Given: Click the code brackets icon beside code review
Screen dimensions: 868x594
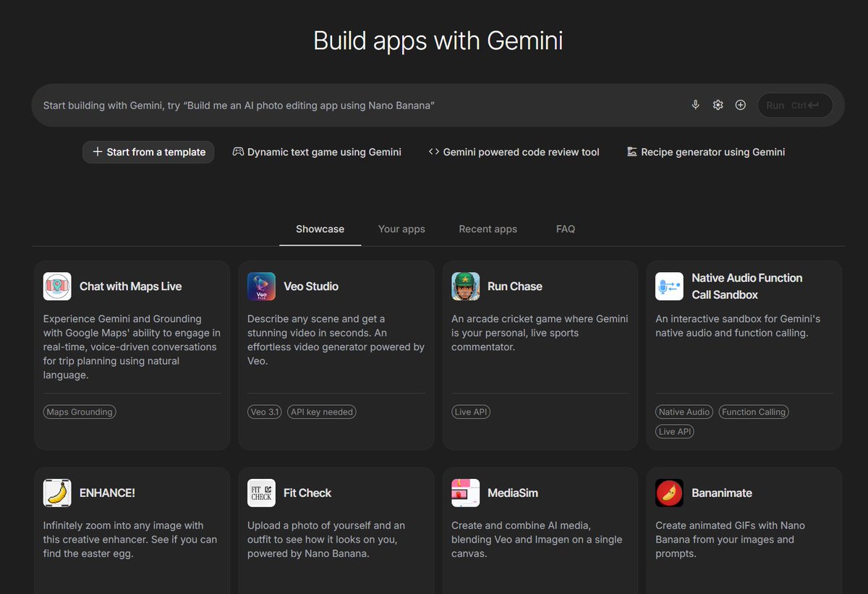Looking at the screenshot, I should click(434, 152).
